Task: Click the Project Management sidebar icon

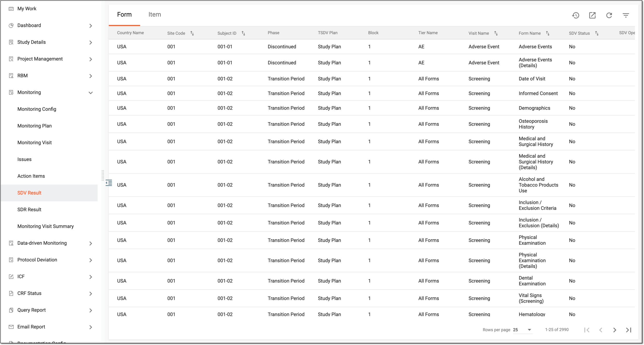Action: (11, 59)
